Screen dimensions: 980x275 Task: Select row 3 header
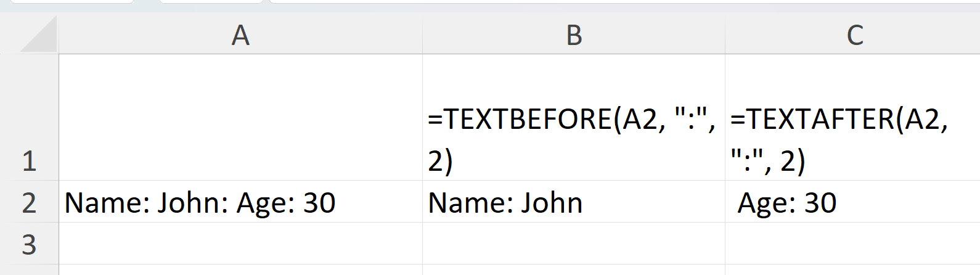29,244
